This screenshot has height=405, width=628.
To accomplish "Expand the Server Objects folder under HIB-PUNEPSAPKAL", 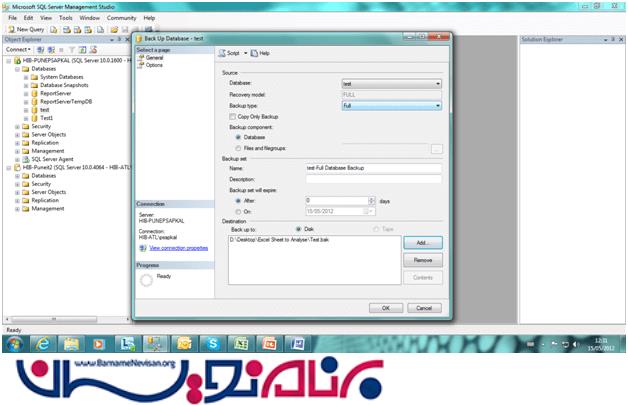I will click(18, 135).
